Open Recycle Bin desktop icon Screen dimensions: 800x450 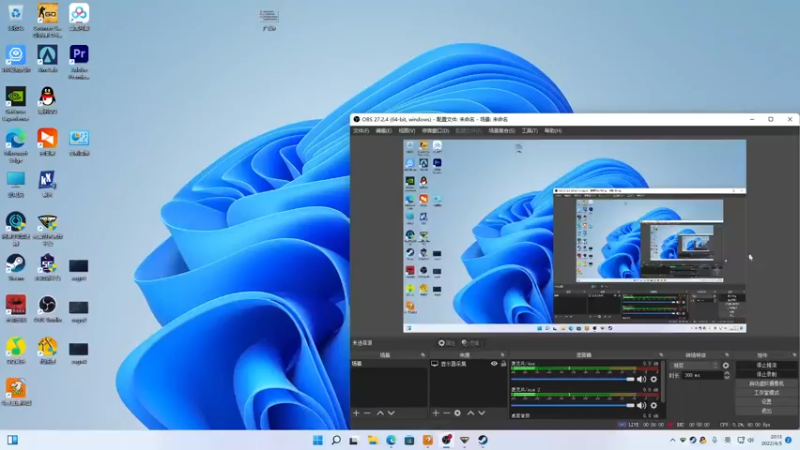point(16,17)
